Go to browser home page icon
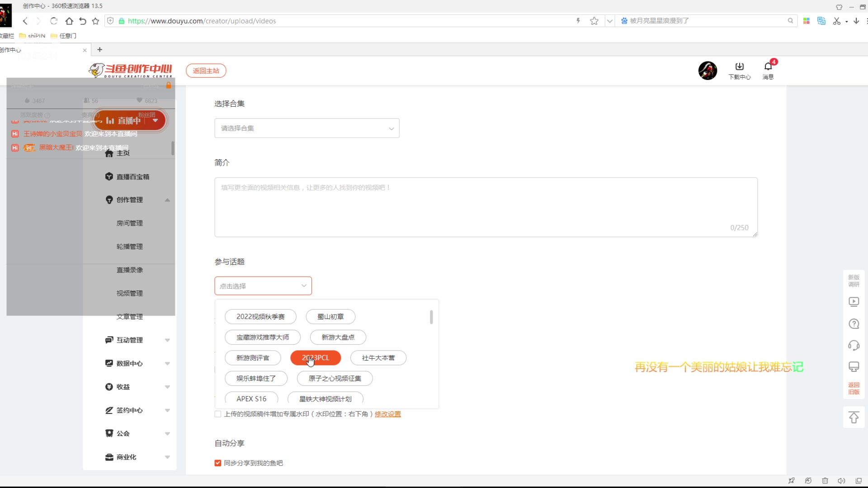Image resolution: width=868 pixels, height=488 pixels. tap(69, 21)
